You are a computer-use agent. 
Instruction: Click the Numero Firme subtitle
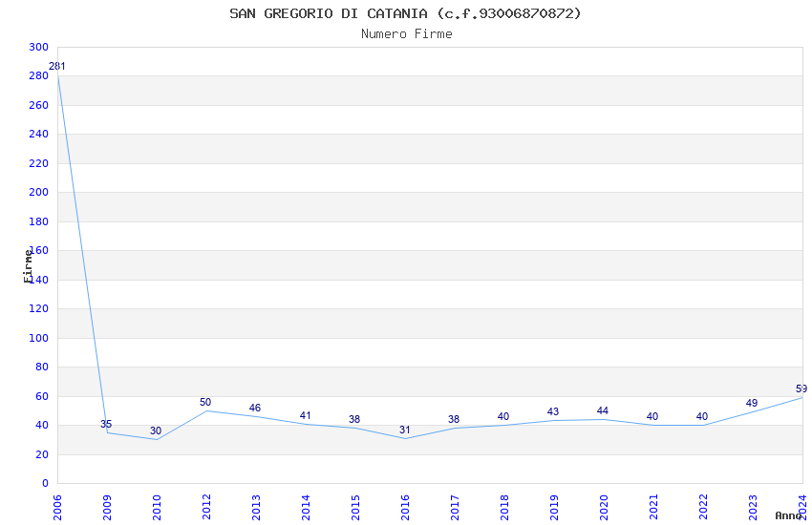click(x=407, y=34)
